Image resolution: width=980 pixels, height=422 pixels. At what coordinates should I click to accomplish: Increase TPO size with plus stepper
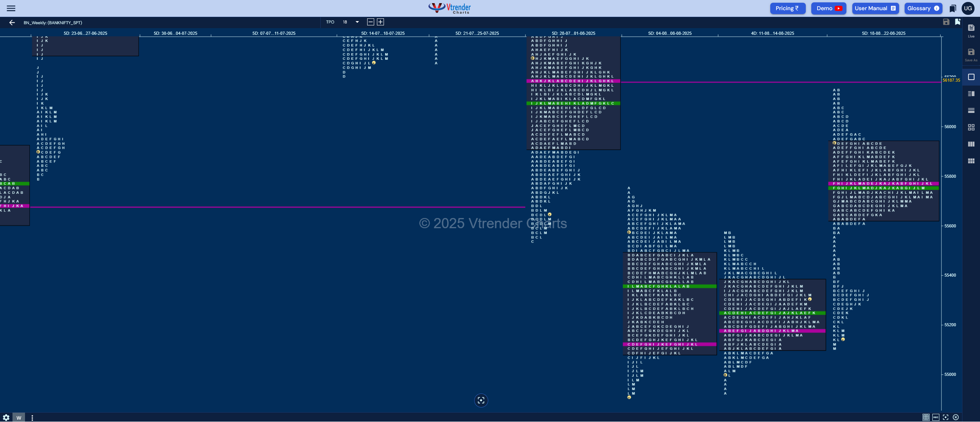[x=380, y=22]
